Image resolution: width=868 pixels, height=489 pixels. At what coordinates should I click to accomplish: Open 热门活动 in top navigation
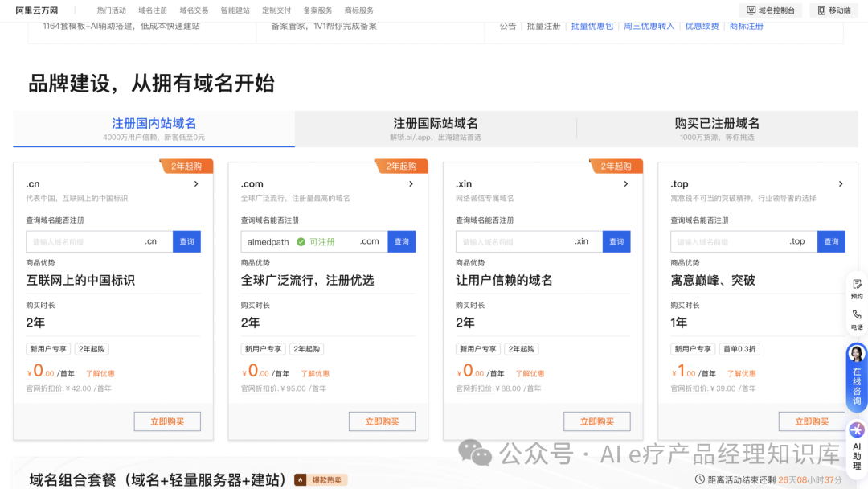point(111,10)
